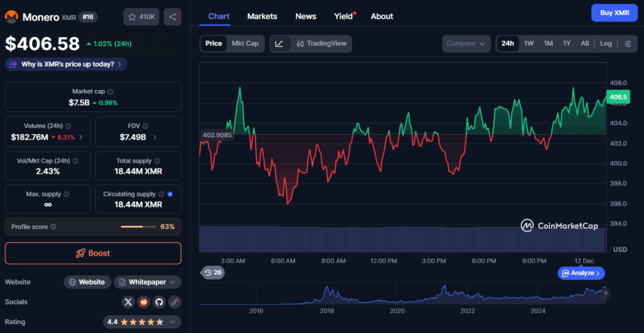The width and height of the screenshot is (644, 333).
Task: Add Monero to watchlist via star button
Action: [x=142, y=17]
